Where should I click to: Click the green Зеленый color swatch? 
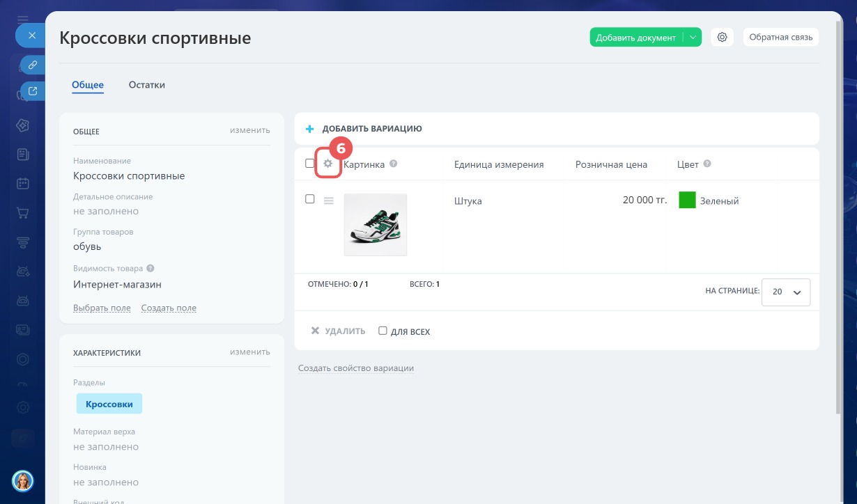(x=687, y=200)
